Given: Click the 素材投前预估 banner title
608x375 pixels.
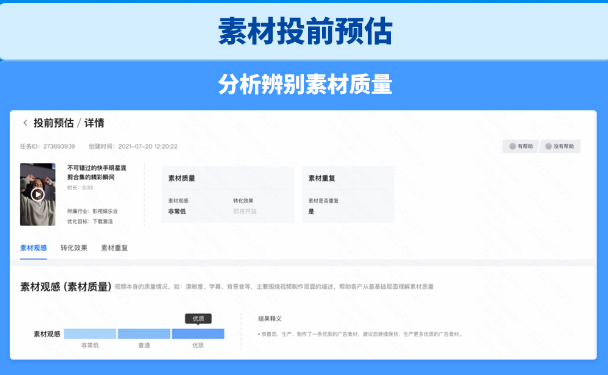Looking at the screenshot, I should tap(305, 31).
